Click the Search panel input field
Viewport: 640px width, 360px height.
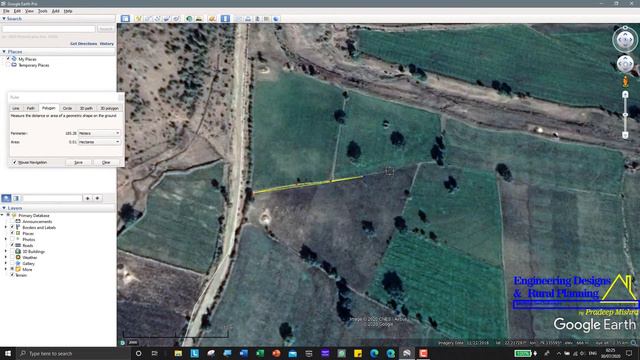tap(49, 29)
